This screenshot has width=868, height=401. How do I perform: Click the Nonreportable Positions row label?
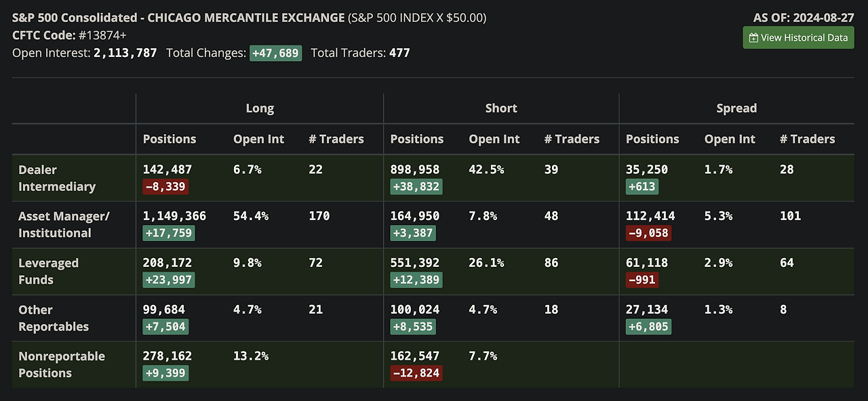click(x=62, y=364)
